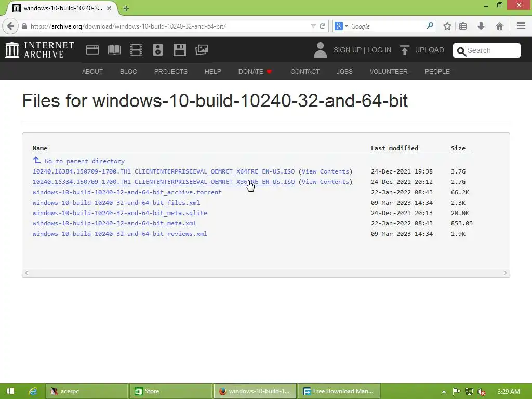The height and width of the screenshot is (399, 532).
Task: Open the Firefox hamburger menu
Action: (521, 26)
